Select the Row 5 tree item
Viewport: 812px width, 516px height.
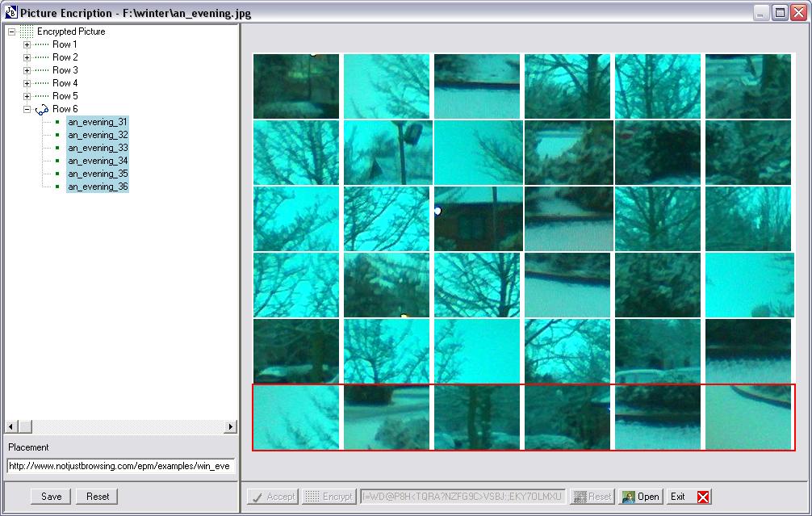click(65, 96)
